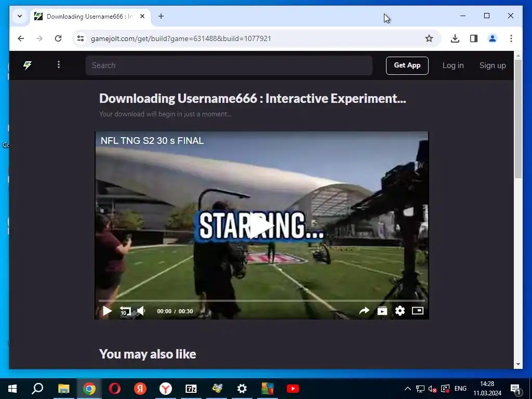Viewport: 532px width, 399px height.
Task: Bookmark this page with the star icon
Action: click(429, 38)
